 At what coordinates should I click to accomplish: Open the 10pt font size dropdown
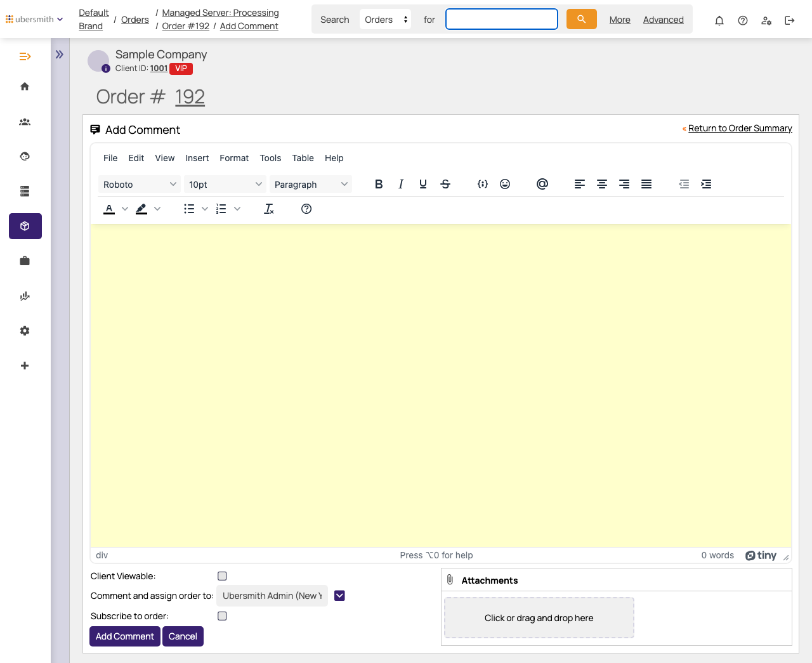click(x=225, y=184)
